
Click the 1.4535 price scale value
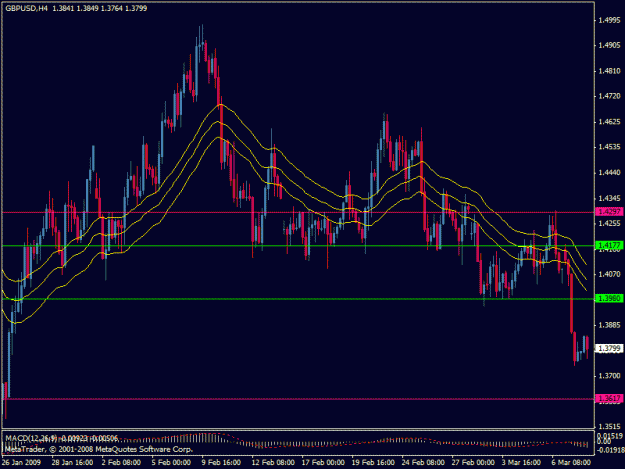(x=610, y=147)
